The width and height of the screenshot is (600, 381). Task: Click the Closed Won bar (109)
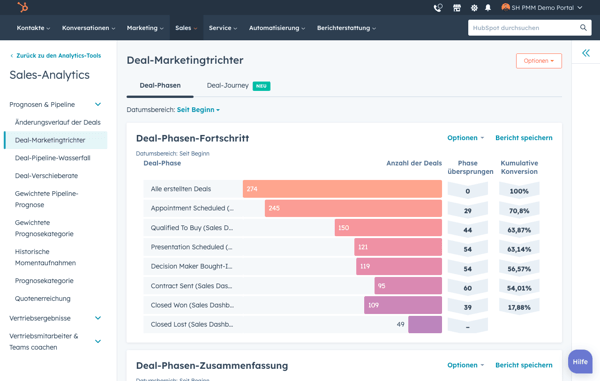tap(403, 305)
